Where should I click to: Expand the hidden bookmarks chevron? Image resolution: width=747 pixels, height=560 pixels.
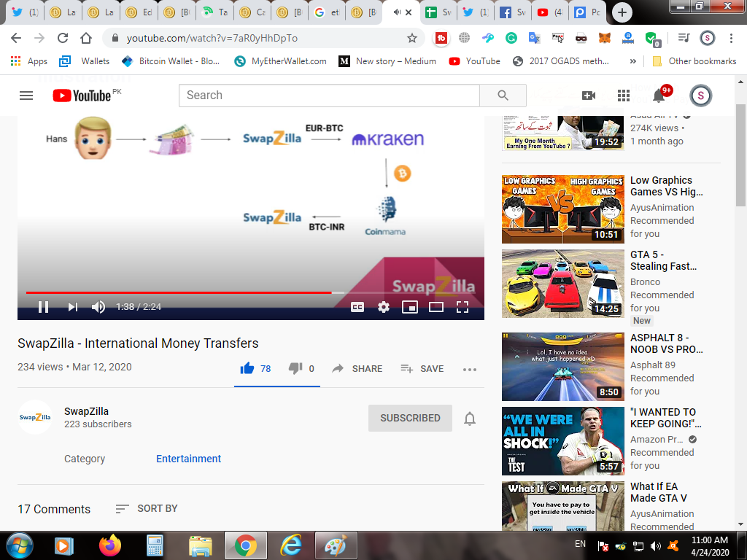tap(632, 61)
